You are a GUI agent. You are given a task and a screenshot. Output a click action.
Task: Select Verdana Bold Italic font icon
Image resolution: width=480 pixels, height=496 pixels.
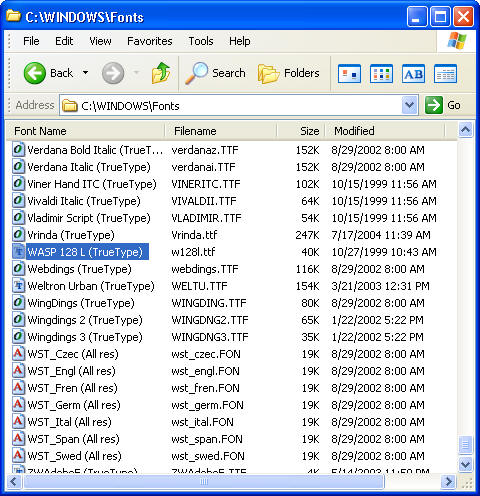coord(18,149)
